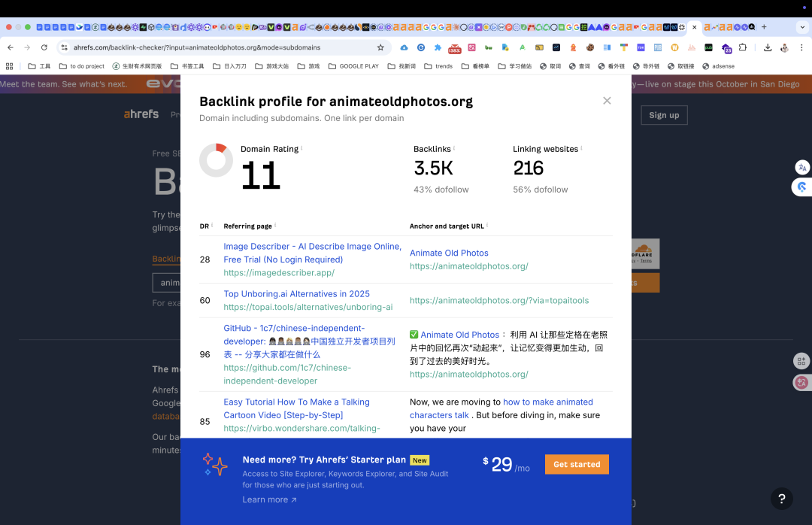The height and width of the screenshot is (525, 812).
Task: Open the Chrome extensions puzzle menu
Action: (x=743, y=47)
